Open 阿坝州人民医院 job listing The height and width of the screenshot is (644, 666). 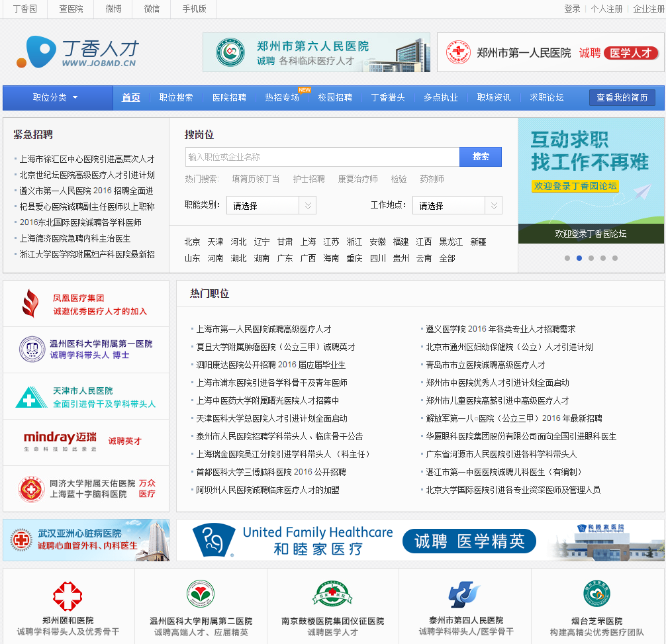267,490
